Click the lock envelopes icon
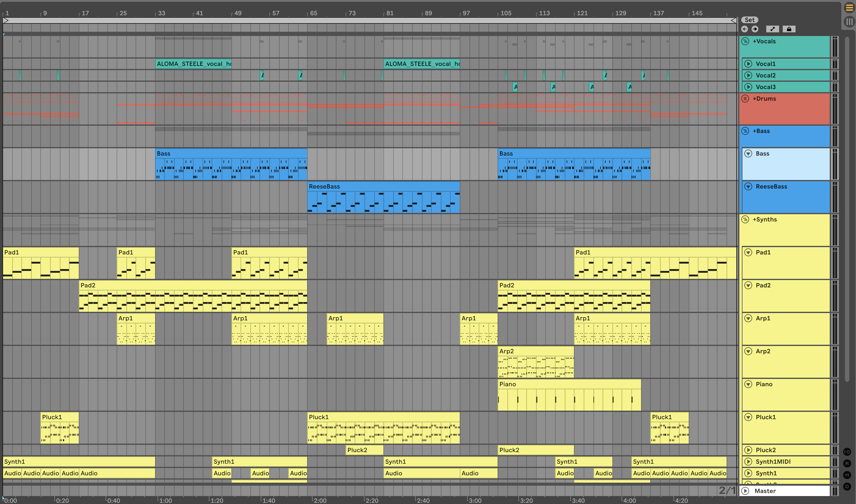This screenshot has width=856, height=504. pyautogui.click(x=789, y=29)
